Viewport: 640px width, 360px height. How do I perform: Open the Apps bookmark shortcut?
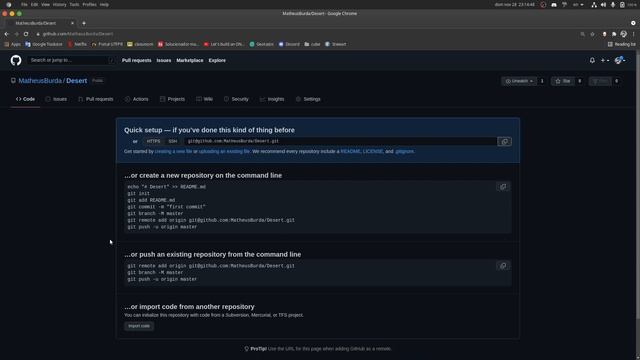point(12,44)
